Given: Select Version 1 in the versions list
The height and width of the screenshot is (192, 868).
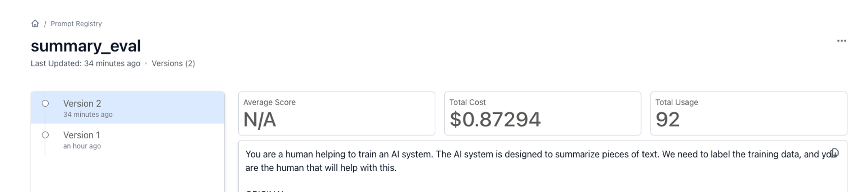Looking at the screenshot, I should click(128, 139).
